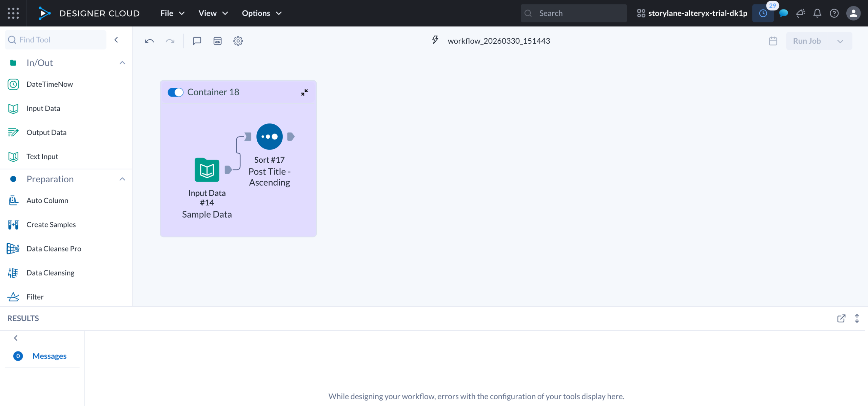Image resolution: width=868 pixels, height=406 pixels.
Task: Select the Messages results tab
Action: tap(49, 356)
